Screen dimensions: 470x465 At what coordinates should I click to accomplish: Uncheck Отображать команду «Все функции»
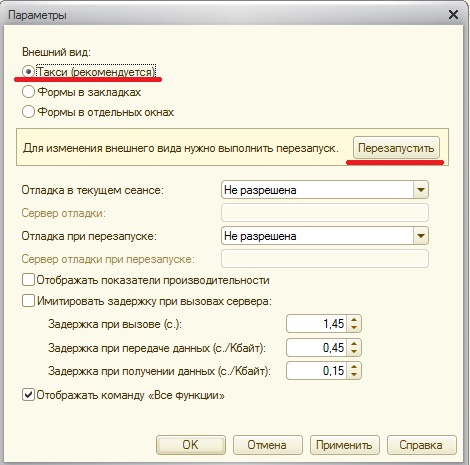28,395
